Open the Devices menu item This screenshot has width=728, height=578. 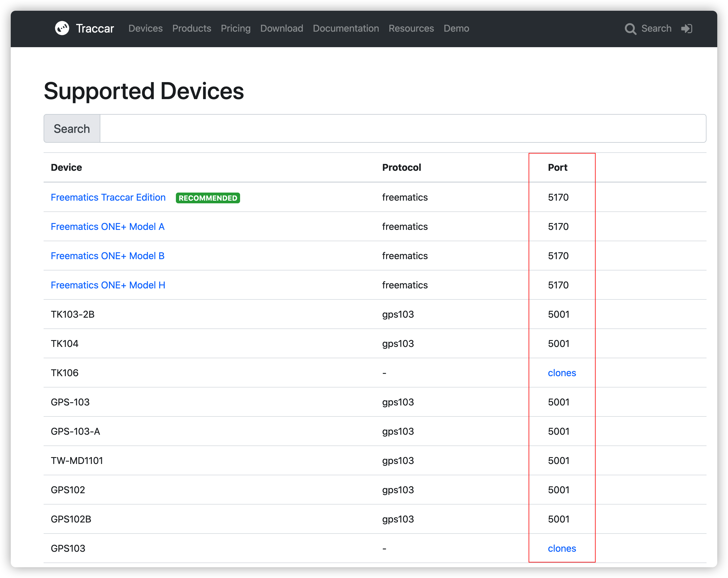click(145, 28)
